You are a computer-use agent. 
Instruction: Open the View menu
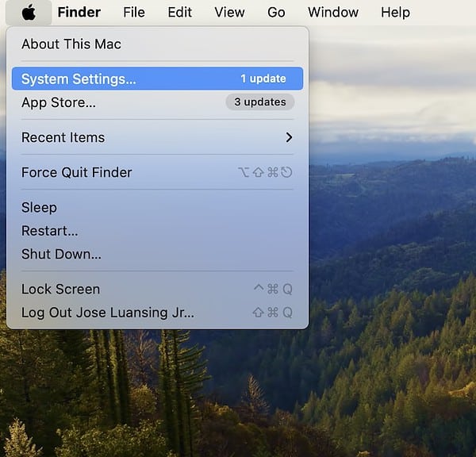tap(229, 12)
